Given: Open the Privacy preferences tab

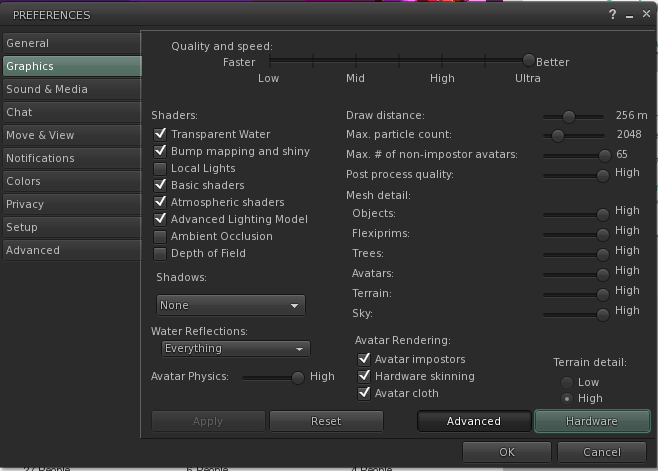Looking at the screenshot, I should coord(72,204).
